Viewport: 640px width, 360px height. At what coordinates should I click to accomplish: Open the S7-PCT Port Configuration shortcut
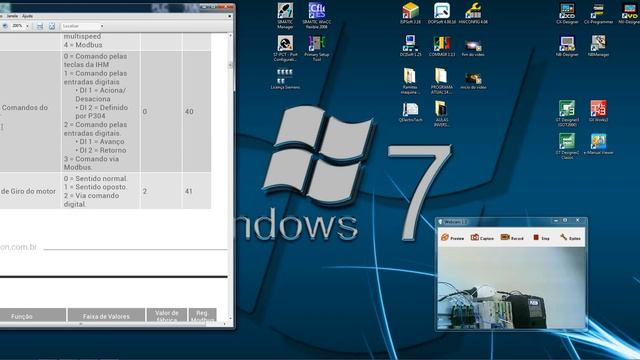[x=285, y=48]
